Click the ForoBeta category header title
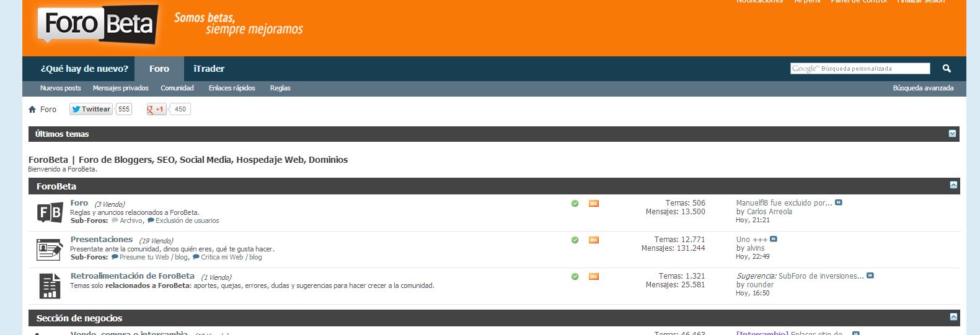The image size is (980, 335). [x=56, y=186]
